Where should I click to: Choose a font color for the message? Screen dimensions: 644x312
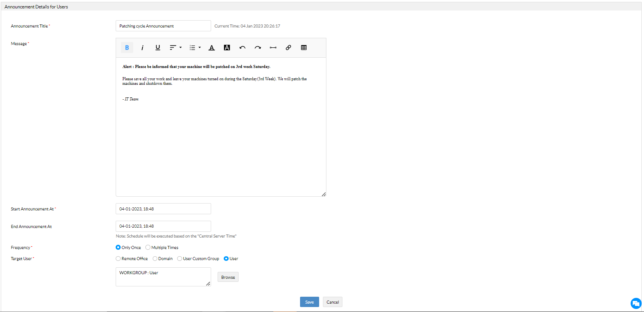pyautogui.click(x=211, y=48)
